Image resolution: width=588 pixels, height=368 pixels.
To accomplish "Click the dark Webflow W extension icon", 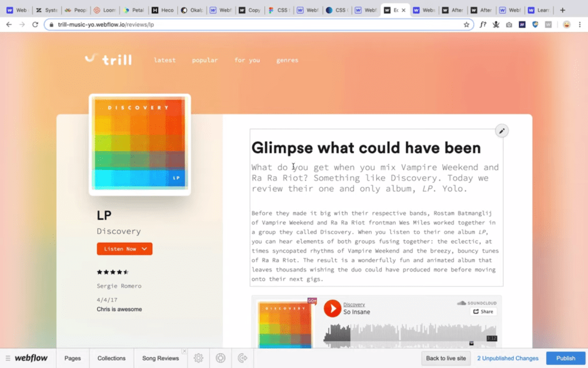I will [x=522, y=25].
